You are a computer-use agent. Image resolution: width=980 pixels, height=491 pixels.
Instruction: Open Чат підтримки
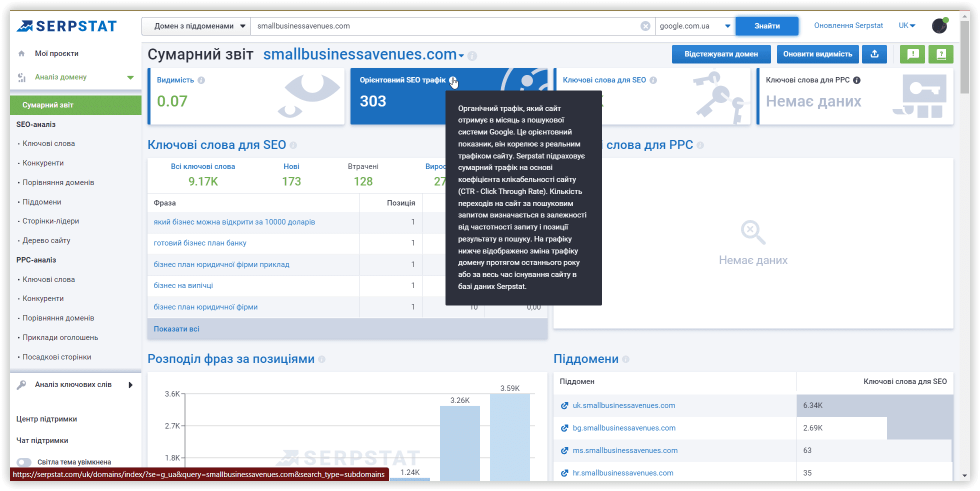(42, 440)
